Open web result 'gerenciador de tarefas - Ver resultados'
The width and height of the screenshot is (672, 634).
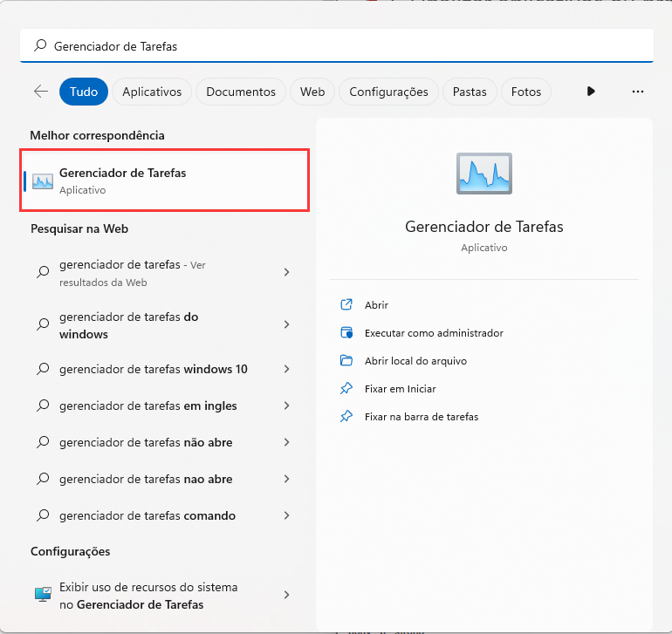[x=165, y=273]
